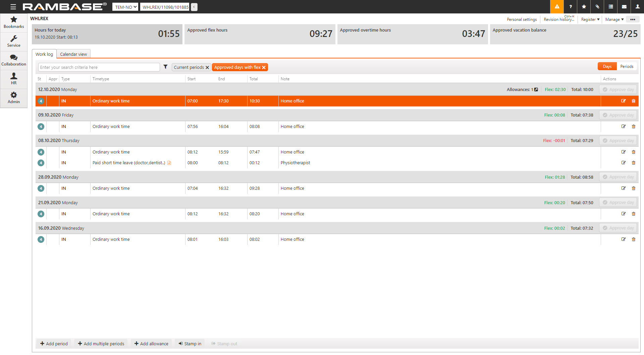Click the Add multiple periods button

tap(101, 344)
